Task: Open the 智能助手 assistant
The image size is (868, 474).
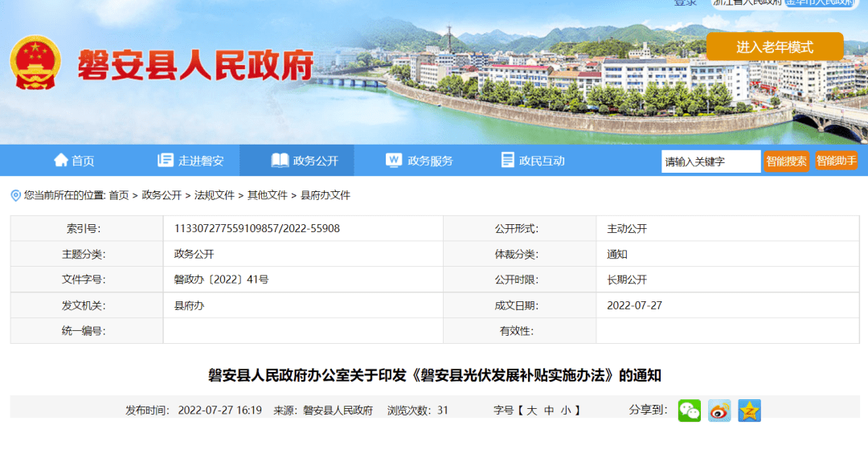Action: [x=836, y=161]
